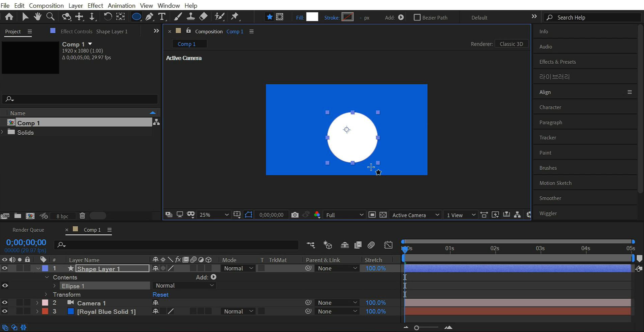
Task: Expand the Camera 1 layer properties
Action: click(x=37, y=303)
